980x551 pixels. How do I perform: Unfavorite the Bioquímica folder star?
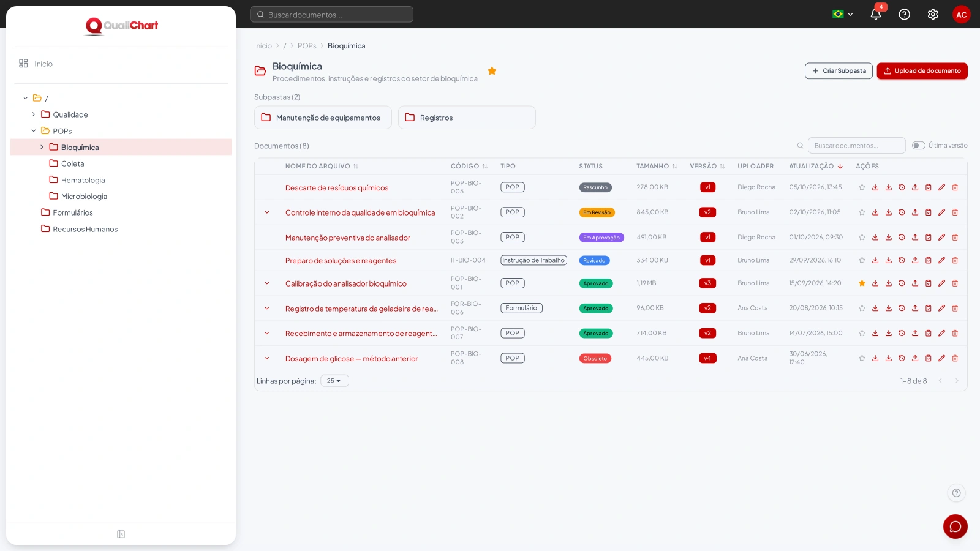click(492, 71)
